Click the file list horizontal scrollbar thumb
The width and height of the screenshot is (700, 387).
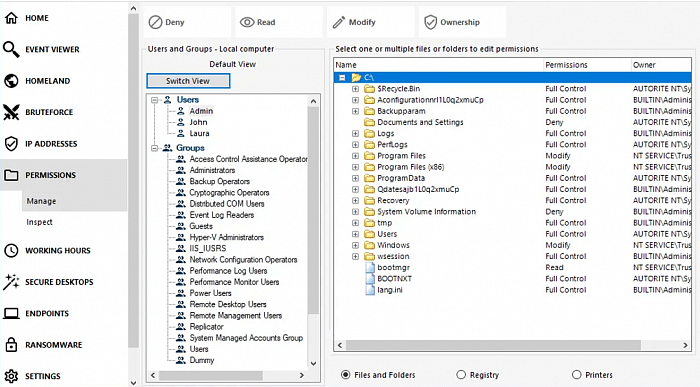tap(493, 345)
